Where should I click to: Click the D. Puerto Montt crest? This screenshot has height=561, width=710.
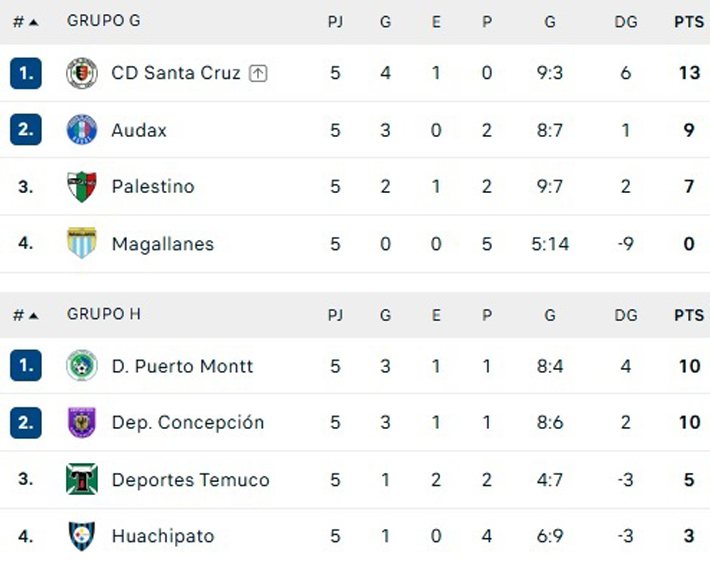click(82, 365)
